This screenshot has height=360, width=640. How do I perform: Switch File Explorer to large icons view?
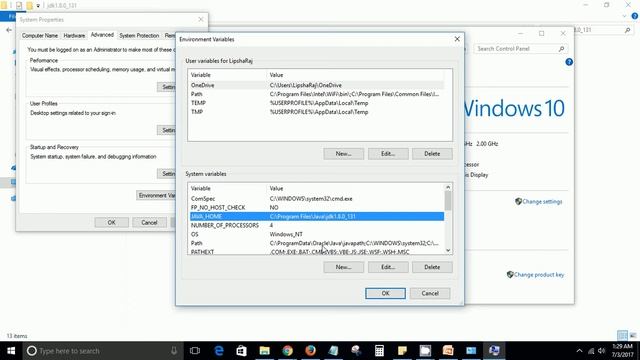(x=633, y=336)
